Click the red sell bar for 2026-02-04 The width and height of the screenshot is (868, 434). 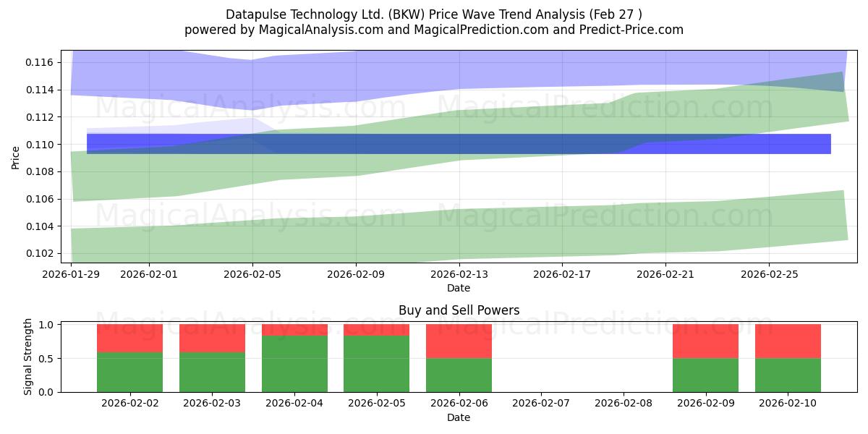(x=294, y=330)
